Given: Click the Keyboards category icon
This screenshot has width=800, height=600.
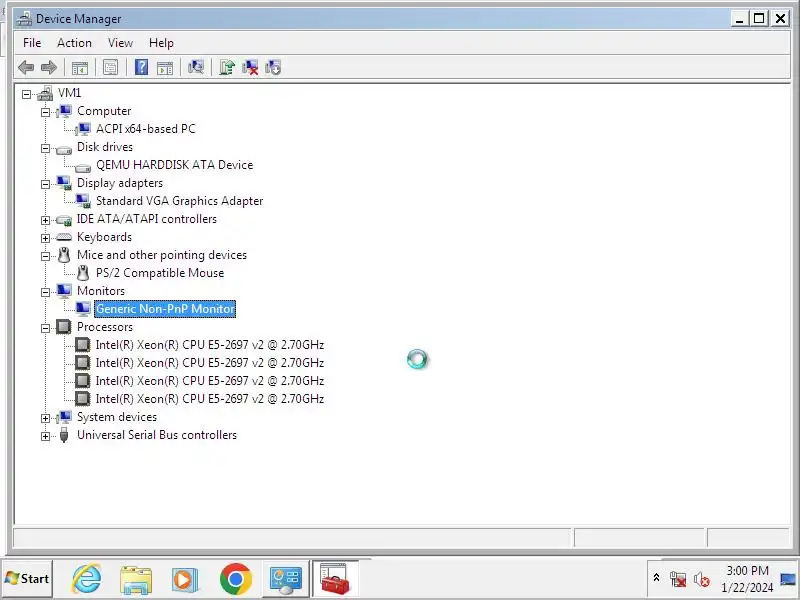Looking at the screenshot, I should pyautogui.click(x=64, y=237).
